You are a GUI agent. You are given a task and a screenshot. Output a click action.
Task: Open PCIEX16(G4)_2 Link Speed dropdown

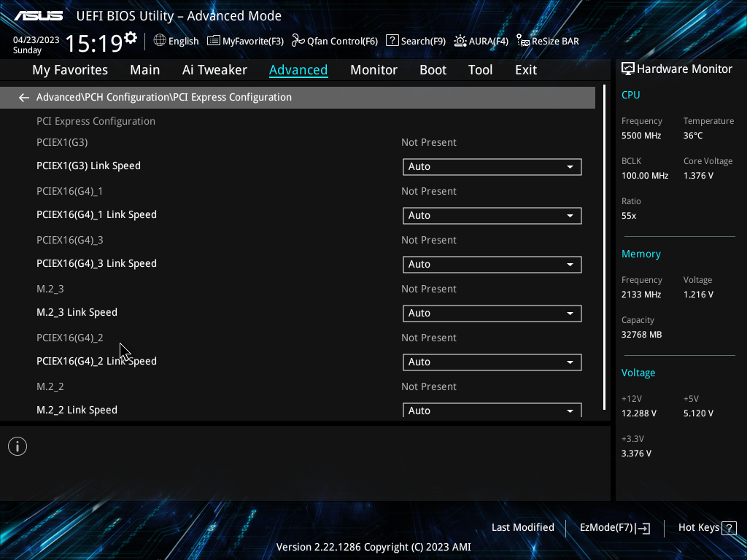coord(492,362)
